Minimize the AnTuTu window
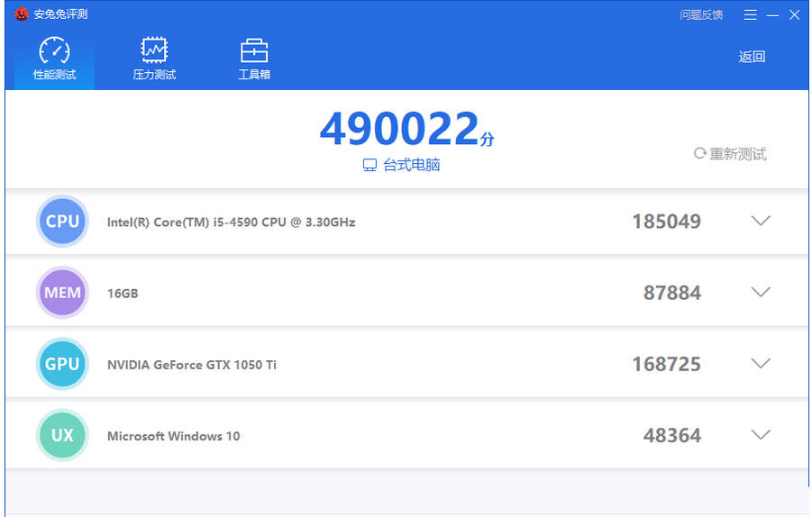Viewport: 812px width, 517px height. [x=772, y=15]
